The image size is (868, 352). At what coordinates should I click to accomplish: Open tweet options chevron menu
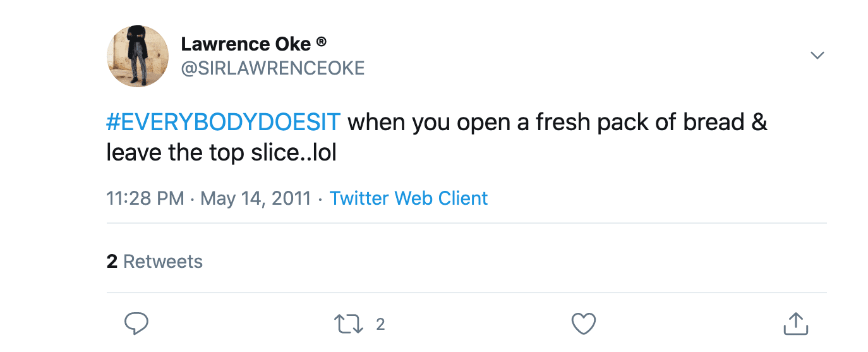pyautogui.click(x=817, y=56)
